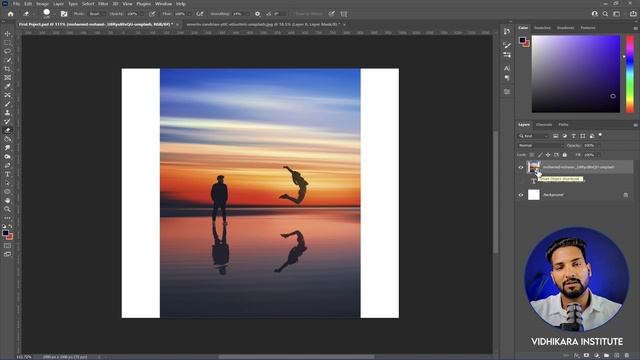Click foreground color swatch in Color panel

[522, 40]
